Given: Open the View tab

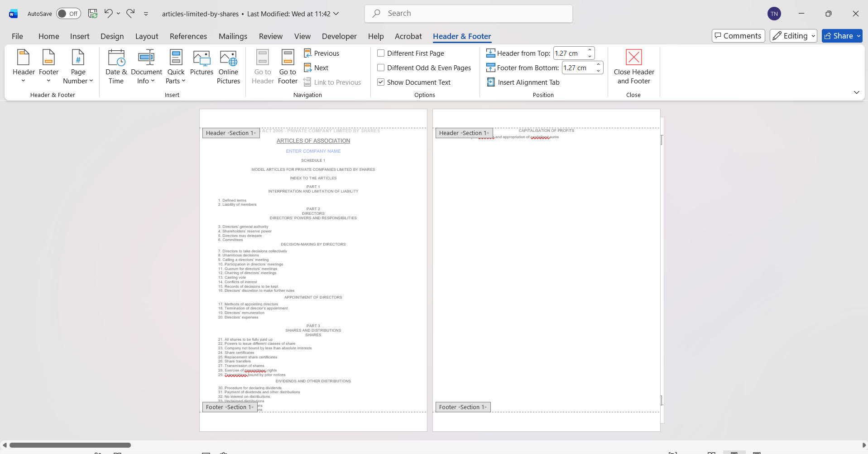Looking at the screenshot, I should click(302, 36).
